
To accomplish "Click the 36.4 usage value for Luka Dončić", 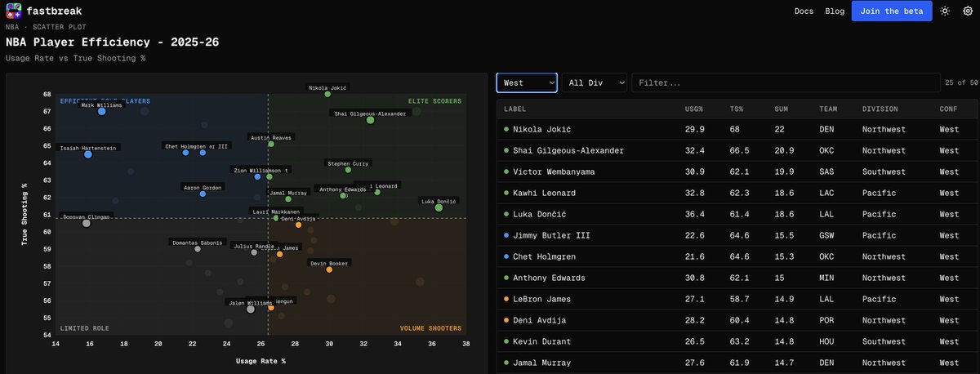I will point(695,215).
